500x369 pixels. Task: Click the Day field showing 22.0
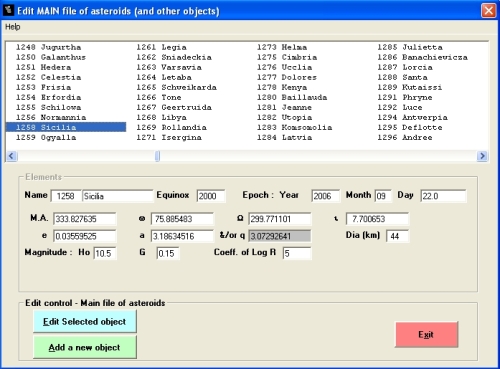pos(444,196)
